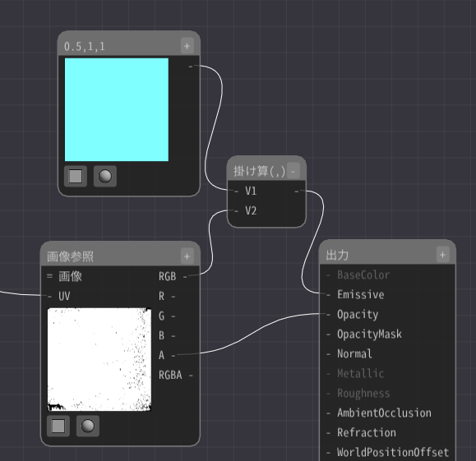Viewport: 476px width, 461px height.
Task: Click the RGBA output pin
Action: pos(191,375)
